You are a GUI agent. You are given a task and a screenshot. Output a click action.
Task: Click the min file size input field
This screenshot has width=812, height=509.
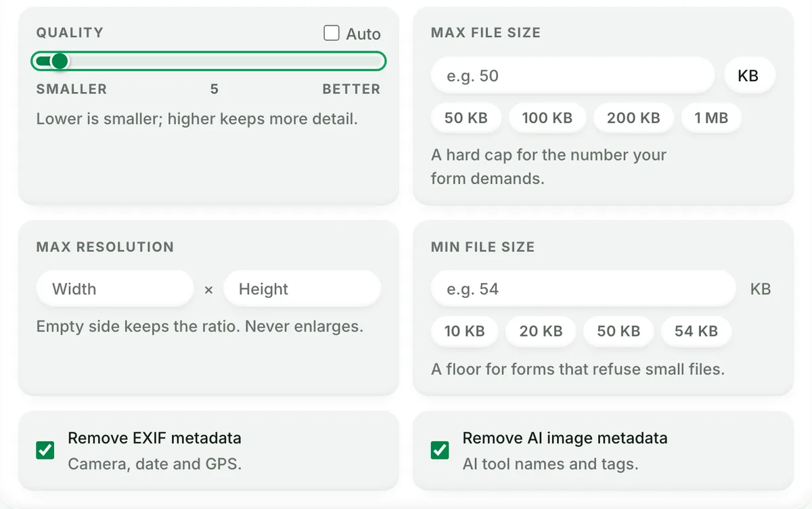point(583,289)
